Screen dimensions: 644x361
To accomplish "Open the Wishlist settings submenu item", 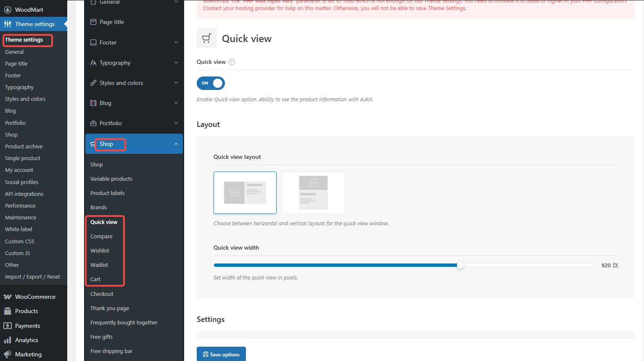I will pyautogui.click(x=100, y=250).
